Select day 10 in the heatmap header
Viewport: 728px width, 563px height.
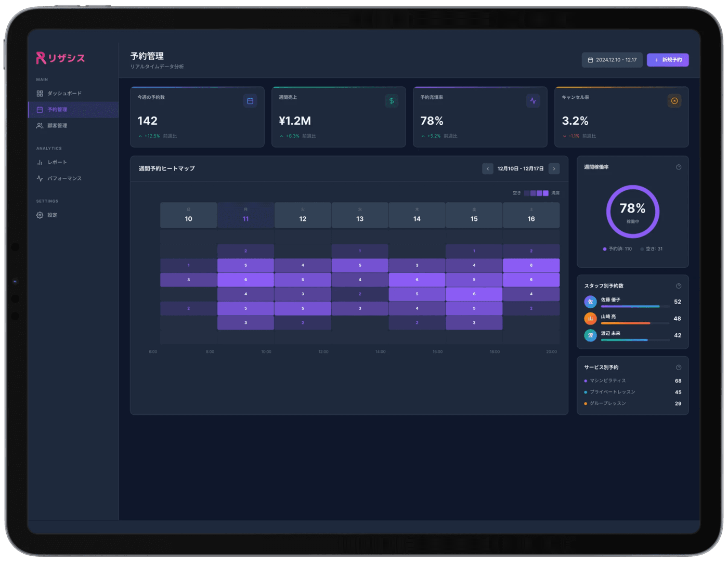tap(188, 215)
